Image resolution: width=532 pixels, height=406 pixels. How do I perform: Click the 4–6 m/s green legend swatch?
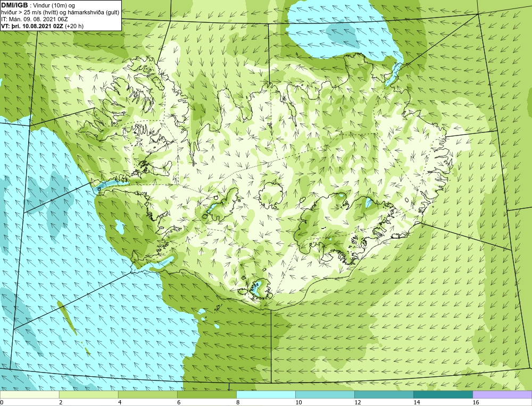click(147, 394)
